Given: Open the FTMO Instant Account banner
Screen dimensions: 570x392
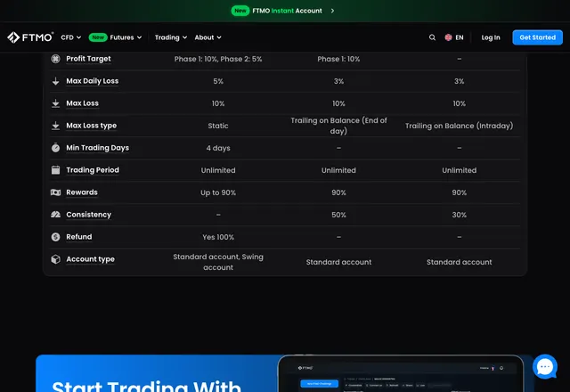Looking at the screenshot, I should tap(283, 11).
